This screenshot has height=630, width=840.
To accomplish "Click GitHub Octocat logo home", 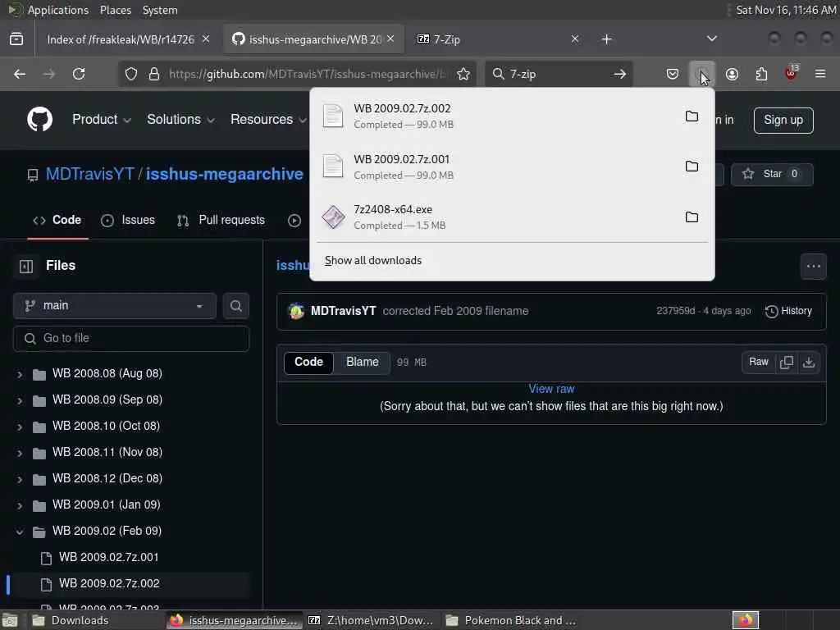I will [39, 119].
